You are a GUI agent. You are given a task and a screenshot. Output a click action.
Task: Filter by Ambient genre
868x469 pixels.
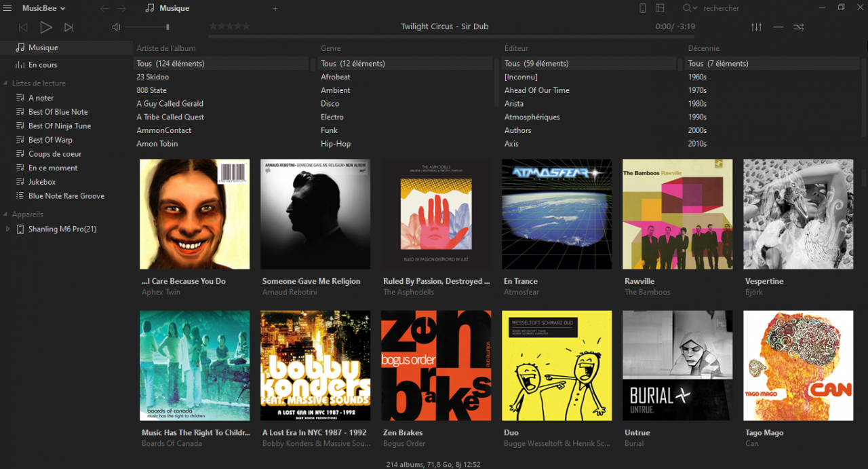tap(336, 90)
